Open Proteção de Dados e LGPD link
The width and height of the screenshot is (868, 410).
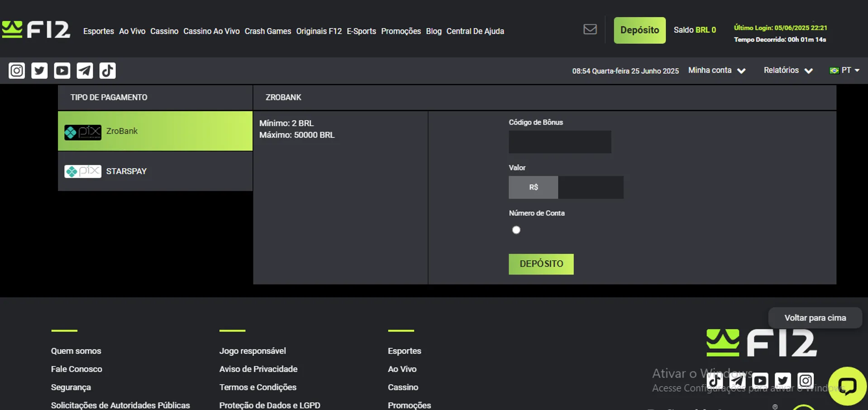tap(270, 405)
